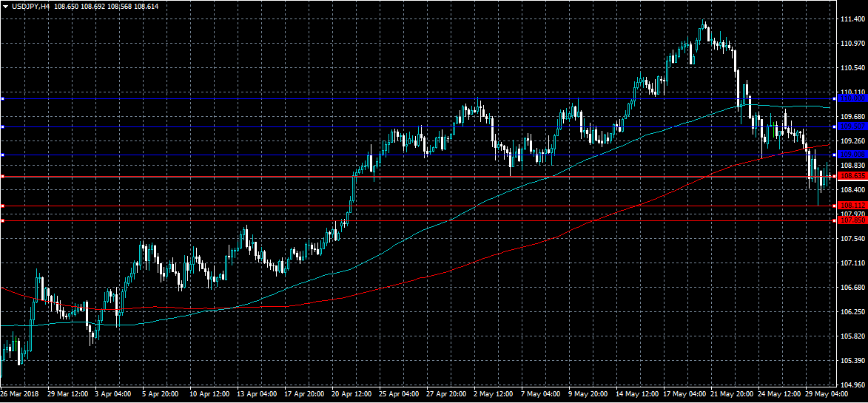Screen dimensions: 868x403
Task: Click the 107.540 price scale value
Action: pyautogui.click(x=852, y=238)
